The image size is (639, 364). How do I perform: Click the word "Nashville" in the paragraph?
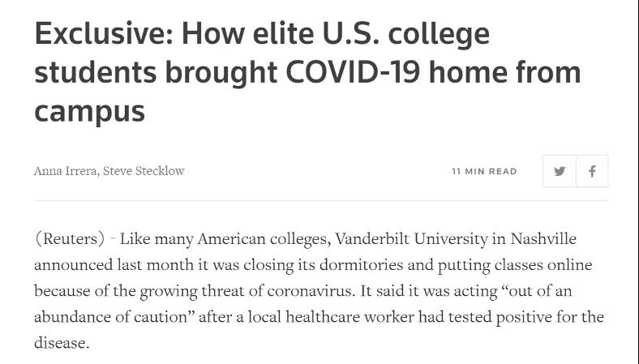click(x=543, y=238)
